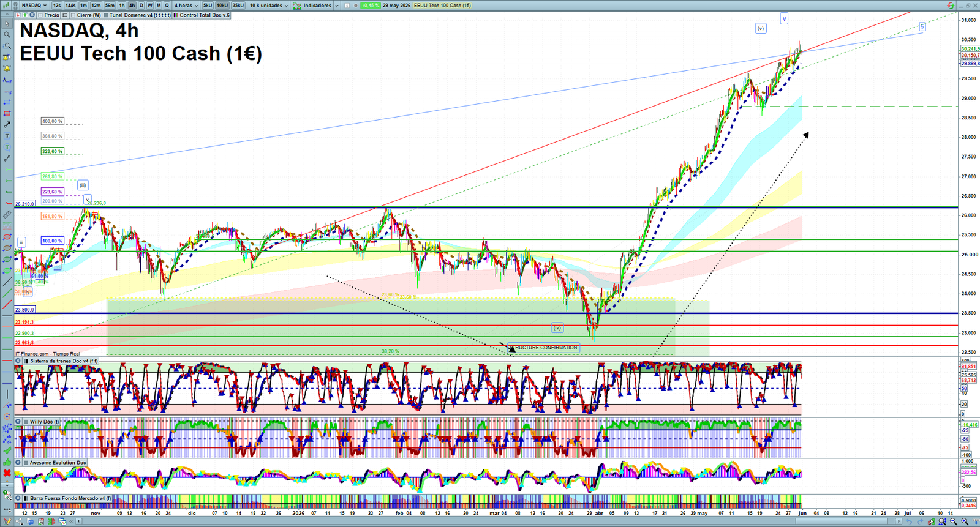
Task: Toggle the Precio checkbox
Action: tap(40, 15)
